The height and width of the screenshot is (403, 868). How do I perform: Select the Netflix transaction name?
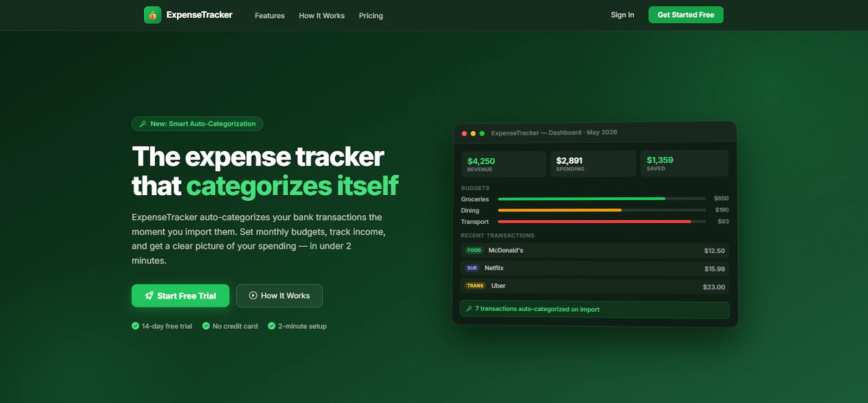pos(494,268)
